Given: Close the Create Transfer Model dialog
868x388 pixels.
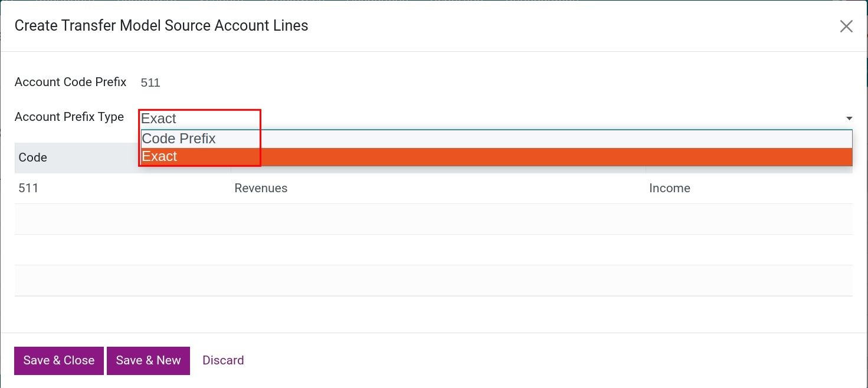Looking at the screenshot, I should click(846, 26).
